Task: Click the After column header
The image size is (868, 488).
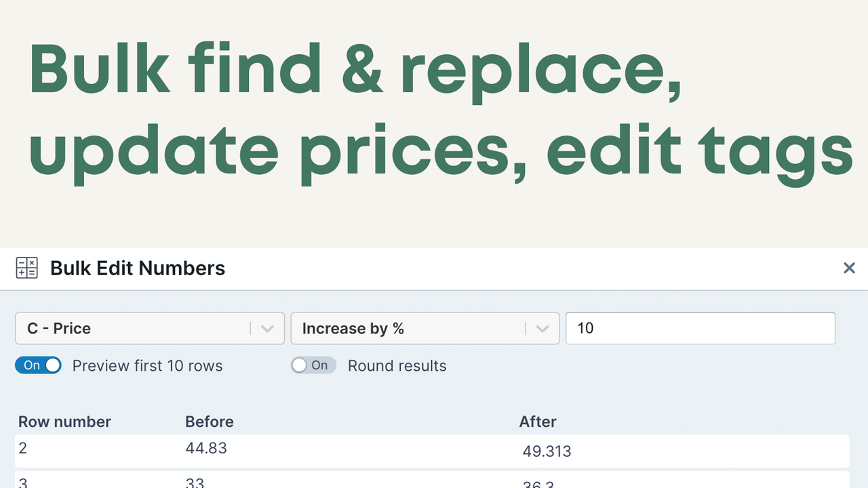Action: coord(538,422)
